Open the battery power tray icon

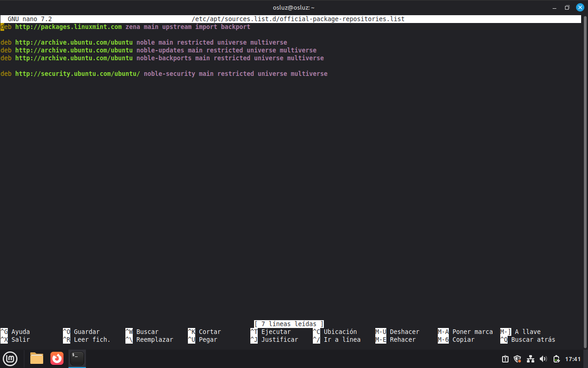click(556, 359)
